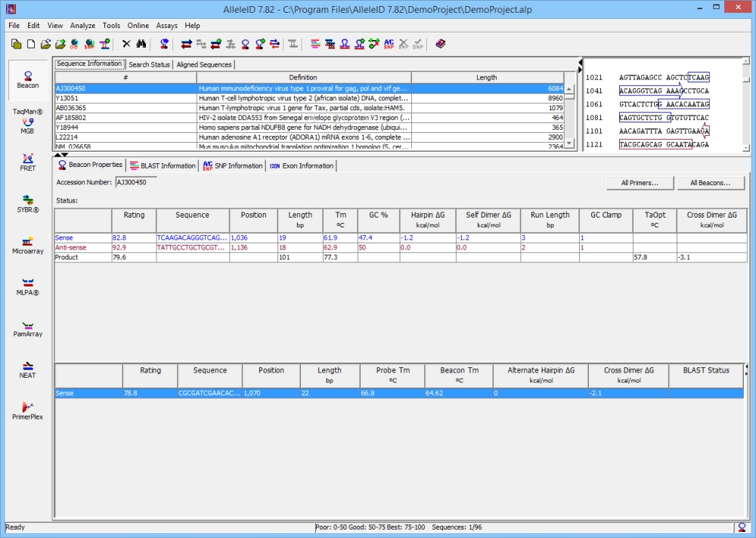Click the binoculars find icon in toolbar

[141, 45]
